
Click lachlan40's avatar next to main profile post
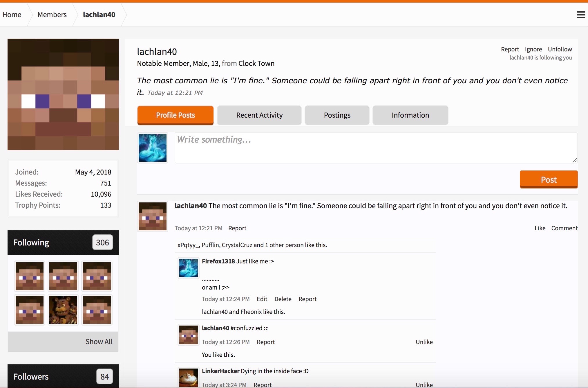[x=153, y=216]
